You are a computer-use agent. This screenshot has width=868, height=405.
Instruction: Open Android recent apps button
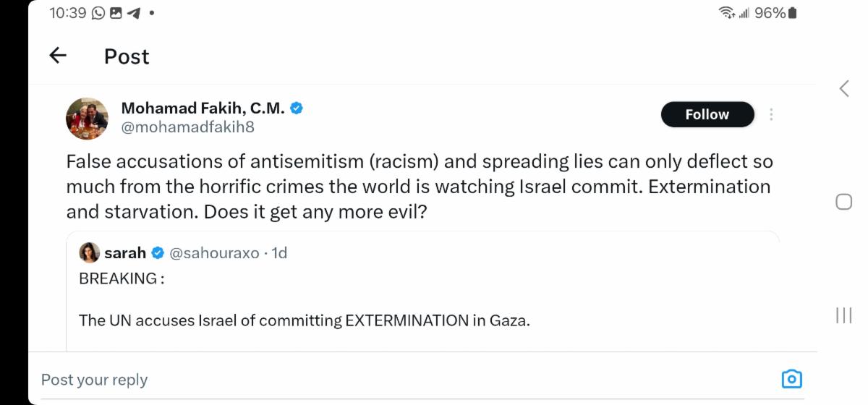point(843,315)
